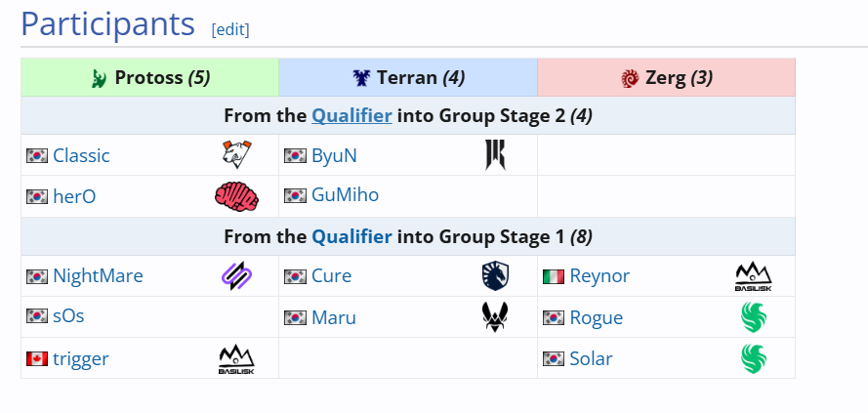Viewport: 868px width, 413px height.
Task: Open GuMiho's player page
Action: coord(345,195)
